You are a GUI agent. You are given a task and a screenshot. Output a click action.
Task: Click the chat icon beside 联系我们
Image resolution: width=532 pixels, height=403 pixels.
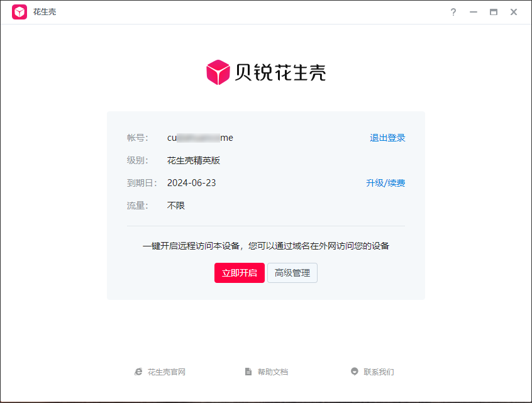[x=355, y=372]
